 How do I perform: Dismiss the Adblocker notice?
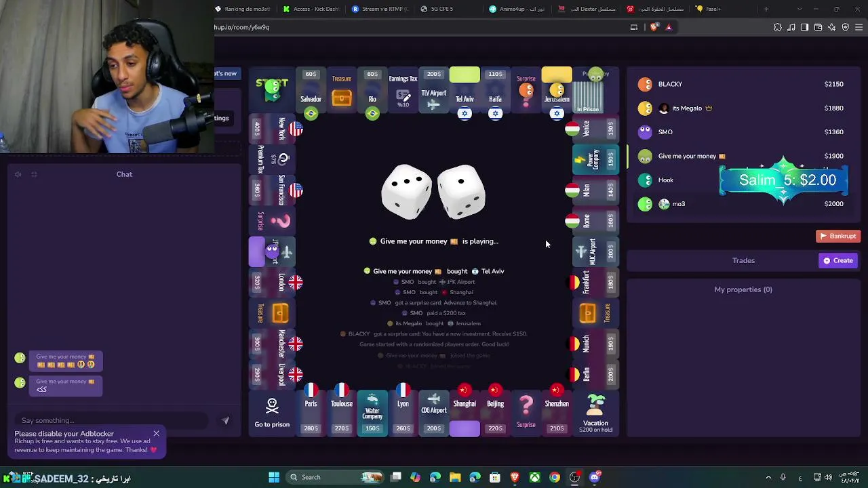156,434
